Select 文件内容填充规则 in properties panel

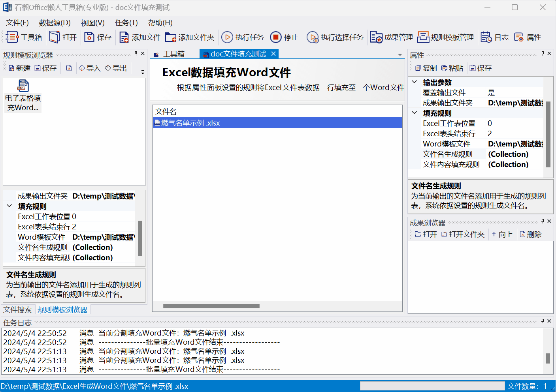[477, 164]
